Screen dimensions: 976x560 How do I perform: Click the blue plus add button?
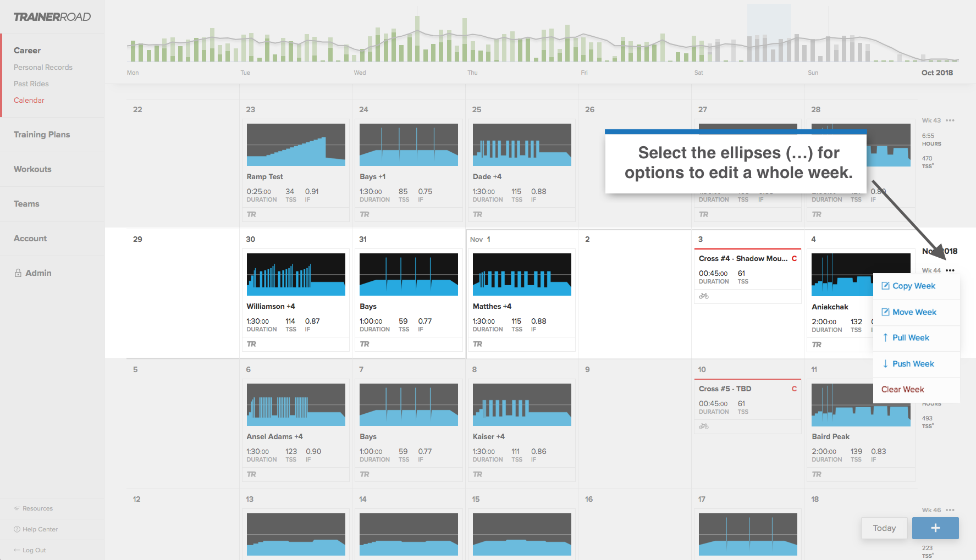[935, 528]
